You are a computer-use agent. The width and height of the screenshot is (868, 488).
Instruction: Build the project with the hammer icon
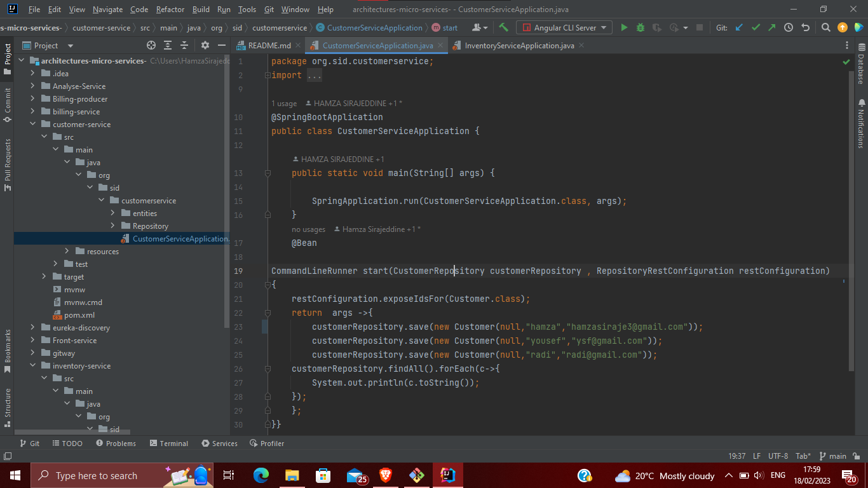pos(504,27)
